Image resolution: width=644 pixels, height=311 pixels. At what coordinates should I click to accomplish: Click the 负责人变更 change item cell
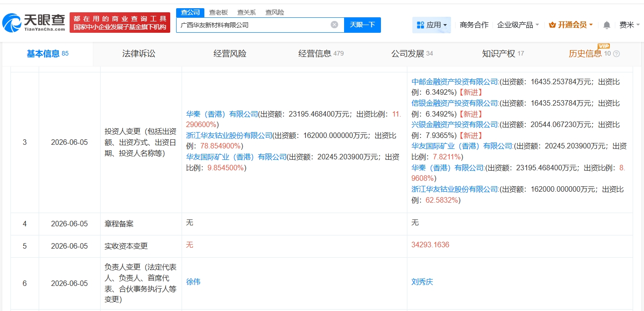(141, 283)
